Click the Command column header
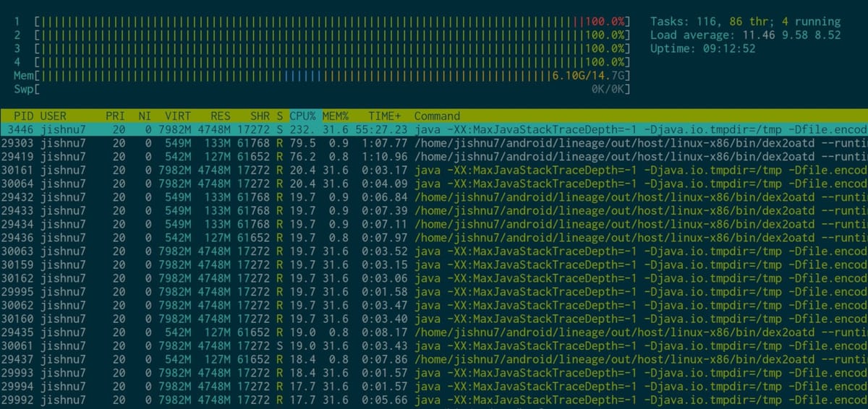This screenshot has height=409, width=868. pyautogui.click(x=437, y=116)
